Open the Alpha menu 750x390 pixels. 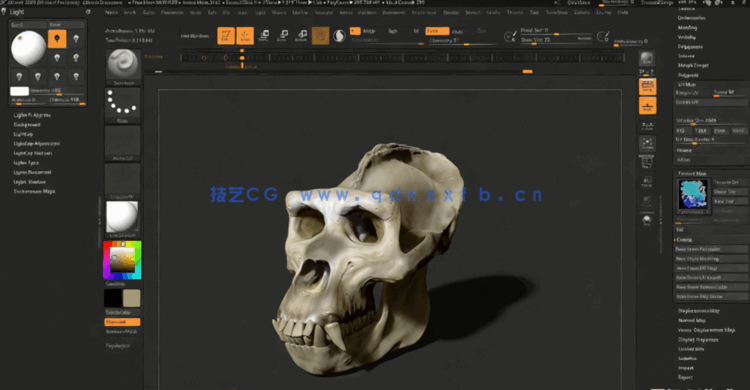click(111, 12)
